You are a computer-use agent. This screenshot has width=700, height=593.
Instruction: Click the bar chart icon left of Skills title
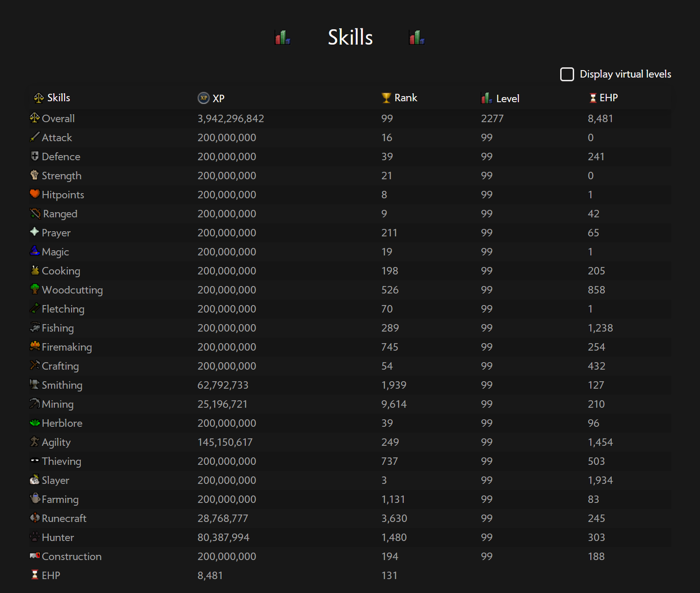[x=283, y=37]
